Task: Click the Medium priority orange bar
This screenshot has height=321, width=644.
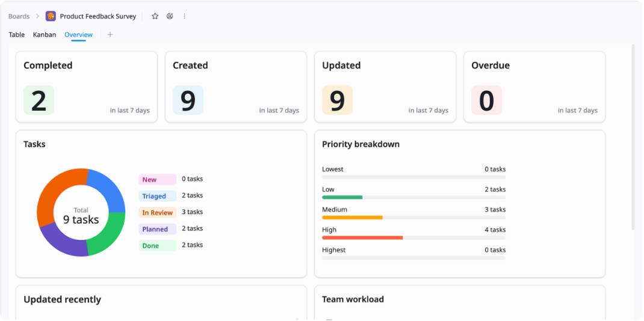Action: pos(352,217)
